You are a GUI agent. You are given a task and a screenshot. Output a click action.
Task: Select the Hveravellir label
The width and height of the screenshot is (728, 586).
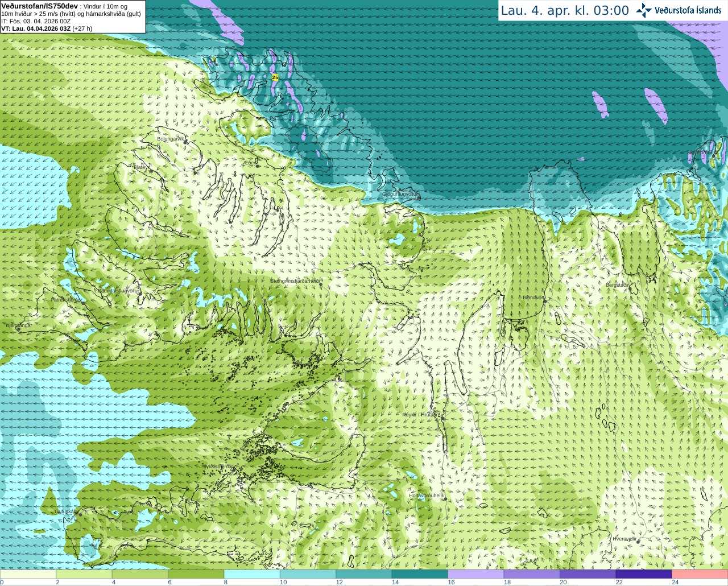[624, 539]
